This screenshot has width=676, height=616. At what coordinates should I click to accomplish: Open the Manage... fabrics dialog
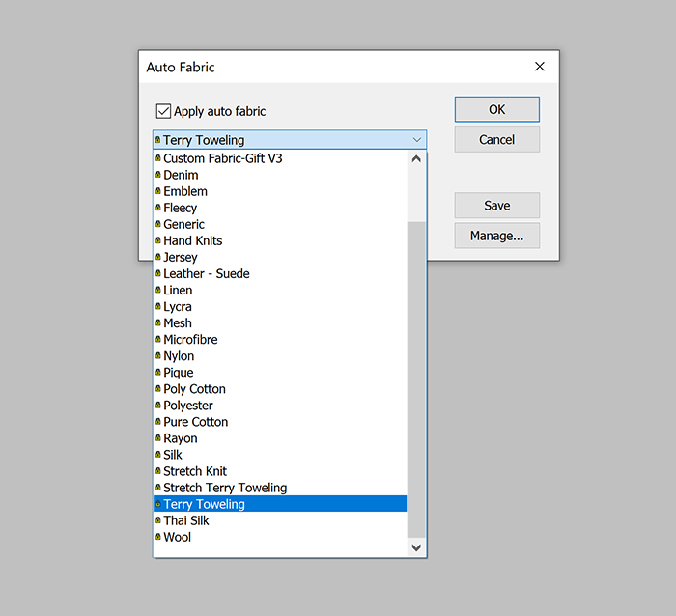pyautogui.click(x=496, y=236)
